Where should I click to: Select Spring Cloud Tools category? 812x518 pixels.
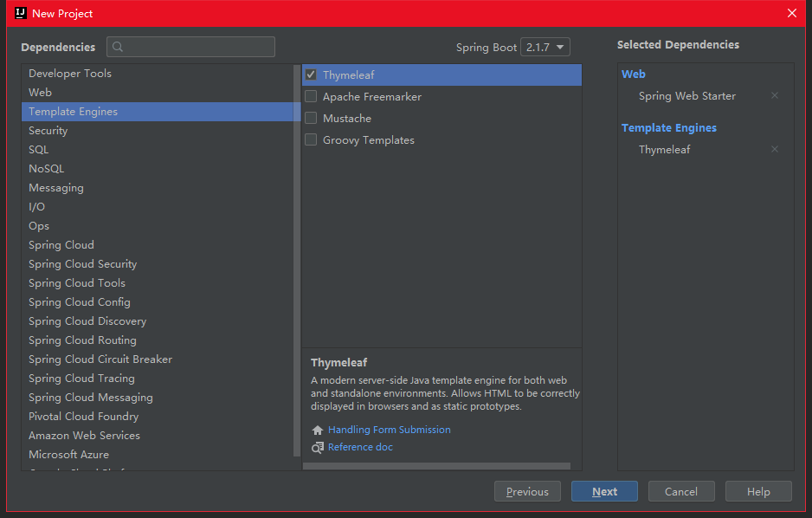coord(158,283)
